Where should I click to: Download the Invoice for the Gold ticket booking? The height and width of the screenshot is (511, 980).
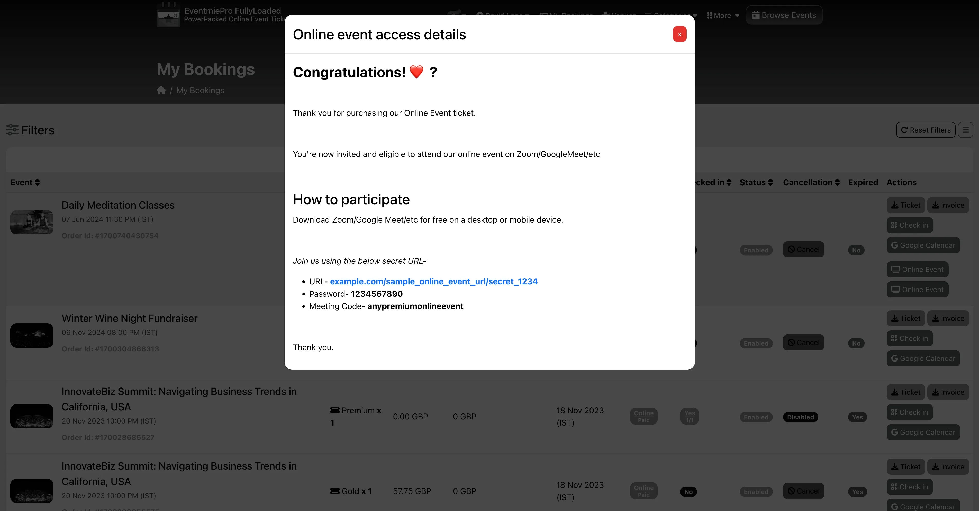coord(948,466)
